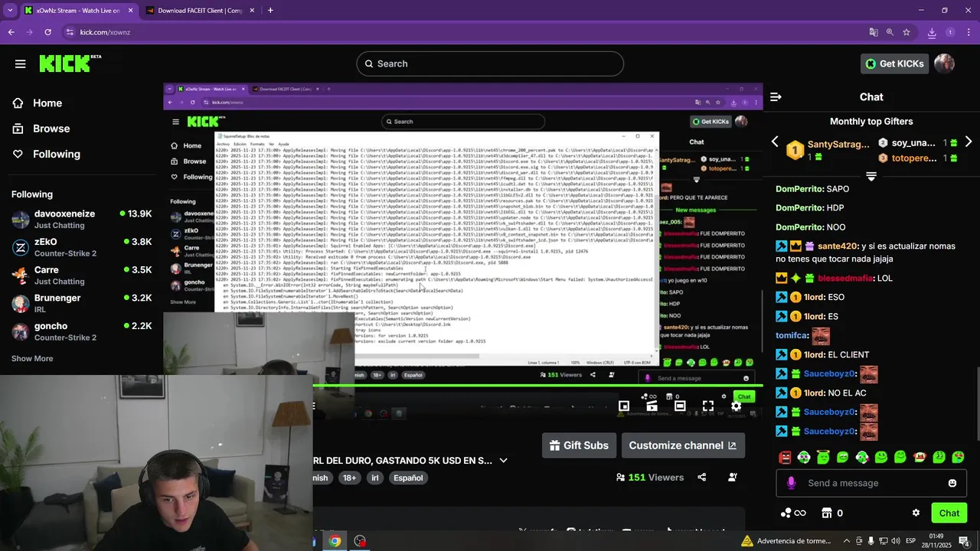Click Chrome icon in taskbar
The image size is (980, 551).
click(x=335, y=541)
